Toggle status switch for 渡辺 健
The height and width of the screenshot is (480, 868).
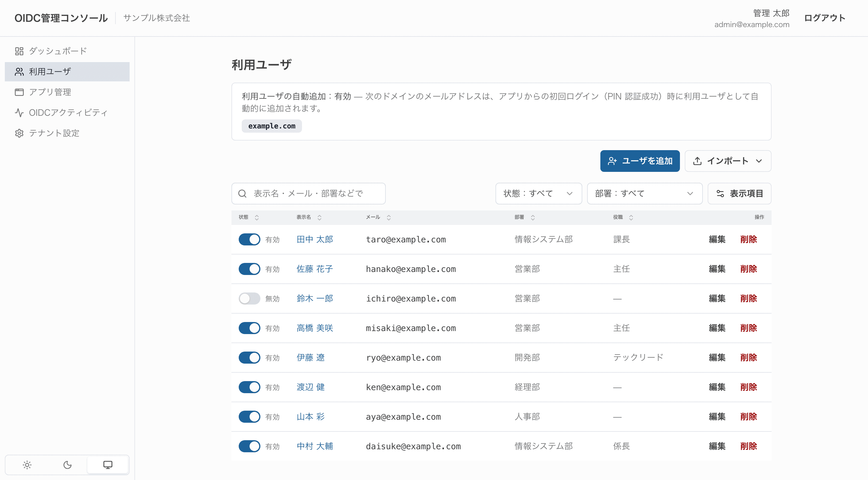click(x=249, y=387)
